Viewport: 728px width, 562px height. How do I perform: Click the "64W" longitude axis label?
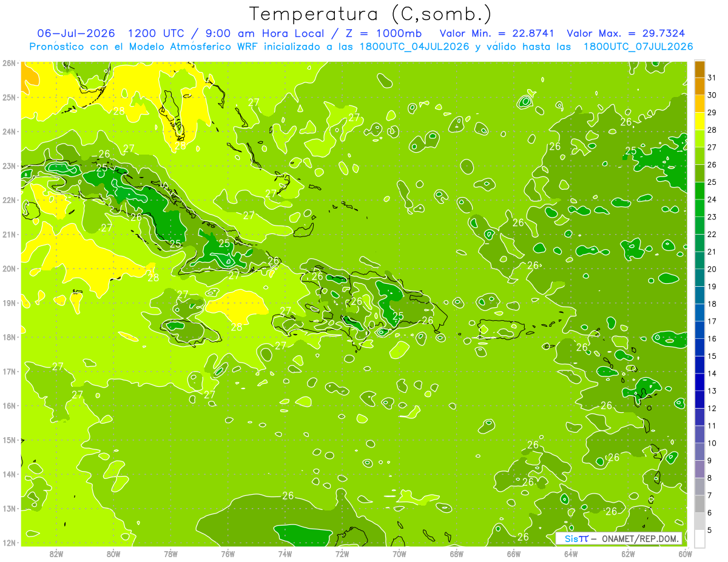tap(571, 554)
